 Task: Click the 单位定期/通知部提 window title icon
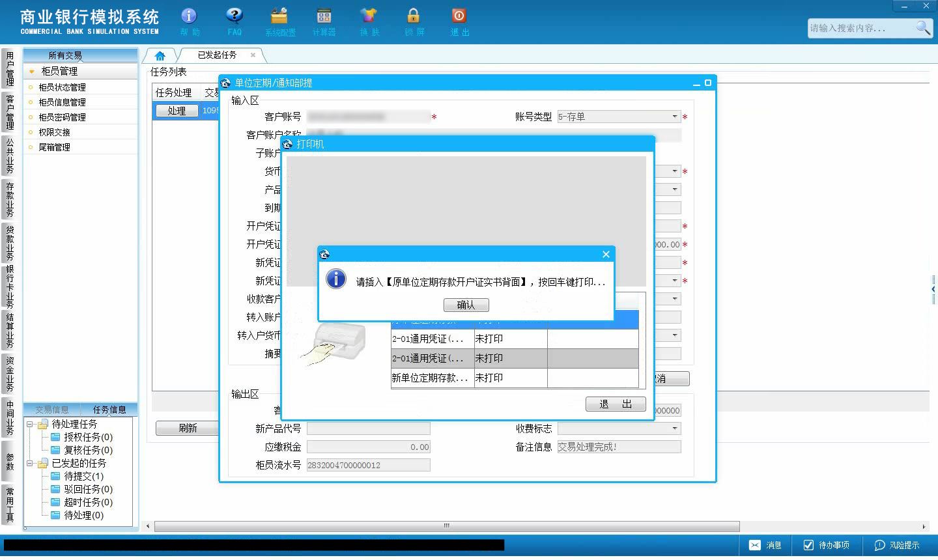(226, 83)
